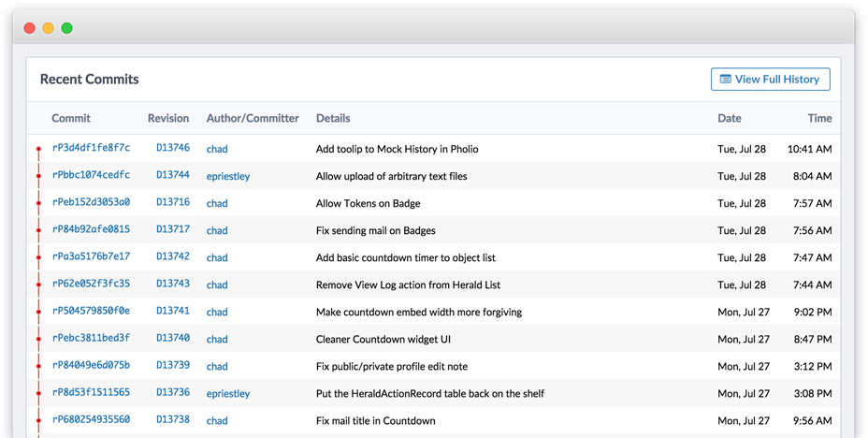Screen dimensions: 868x438
Task: Click the green window zoom button
Action: pyautogui.click(x=67, y=28)
